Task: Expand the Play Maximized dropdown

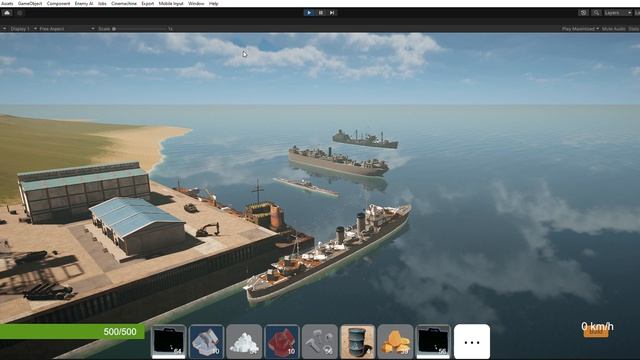Action: point(580,29)
